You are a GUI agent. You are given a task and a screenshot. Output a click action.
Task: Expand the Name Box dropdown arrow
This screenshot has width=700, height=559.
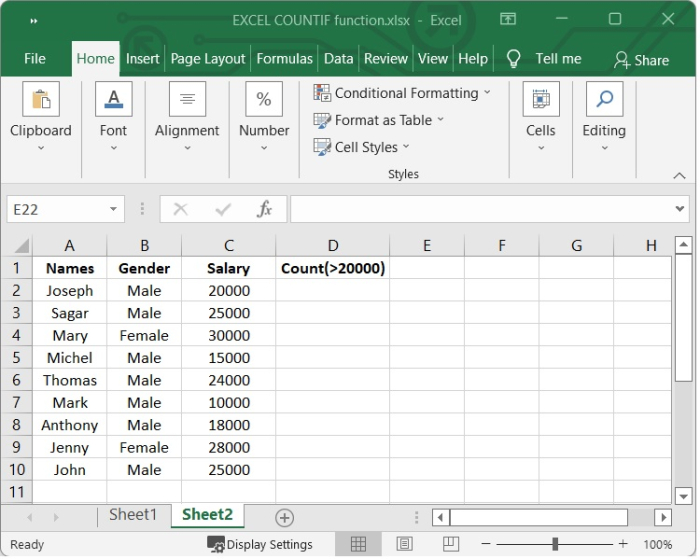point(115,209)
